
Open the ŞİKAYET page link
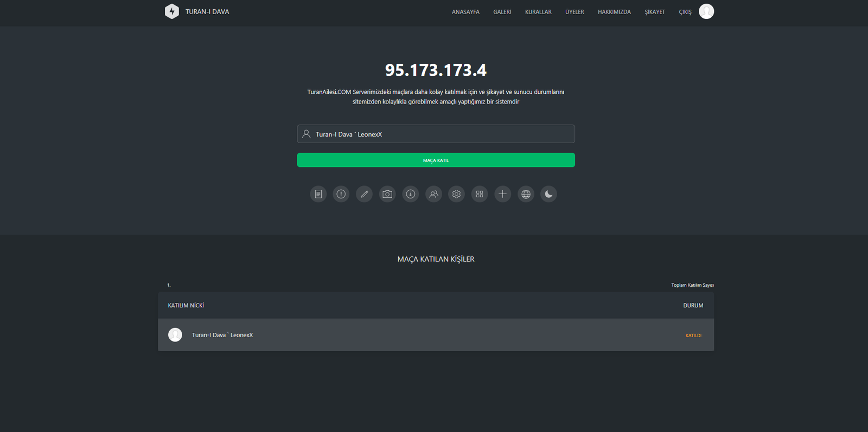655,12
